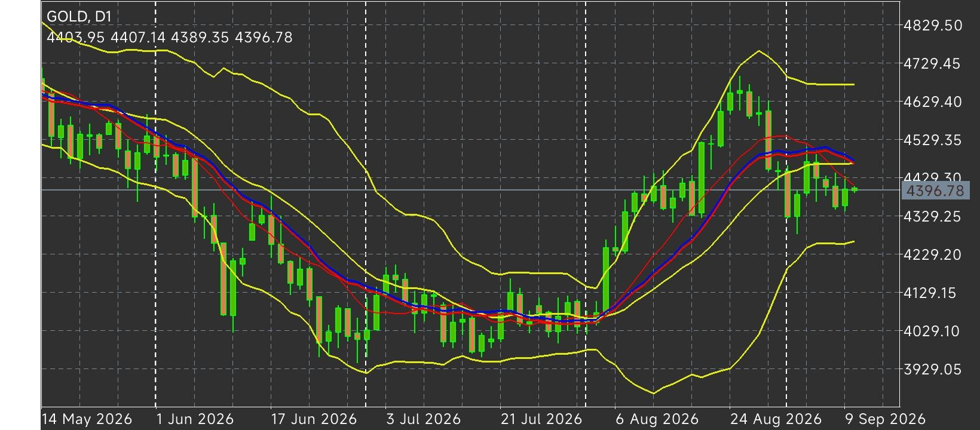Click the 21 Jul 2026 date label
The width and height of the screenshot is (980, 430).
541,419
